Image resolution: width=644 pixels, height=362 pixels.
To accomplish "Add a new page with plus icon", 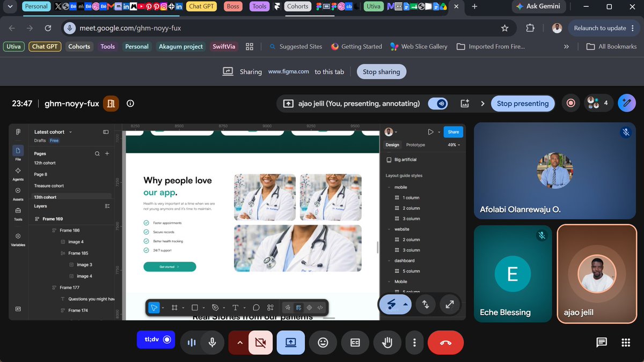I will click(x=107, y=153).
